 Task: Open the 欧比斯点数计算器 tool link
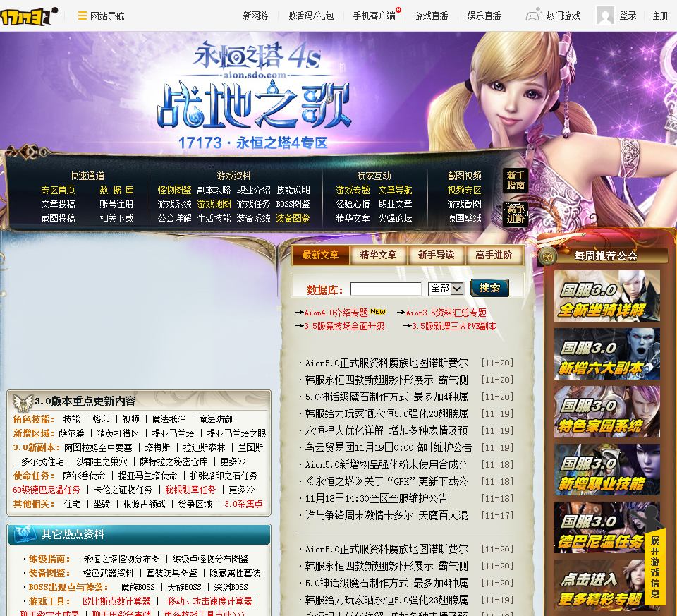116,601
